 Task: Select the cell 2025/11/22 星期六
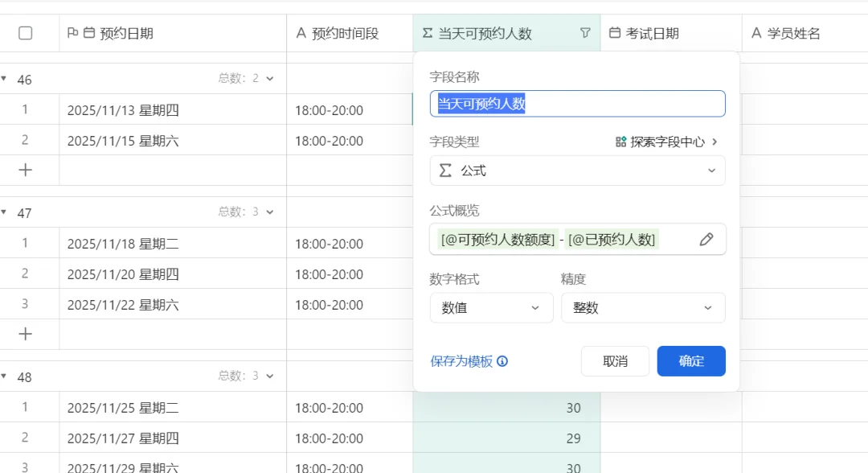[173, 304]
